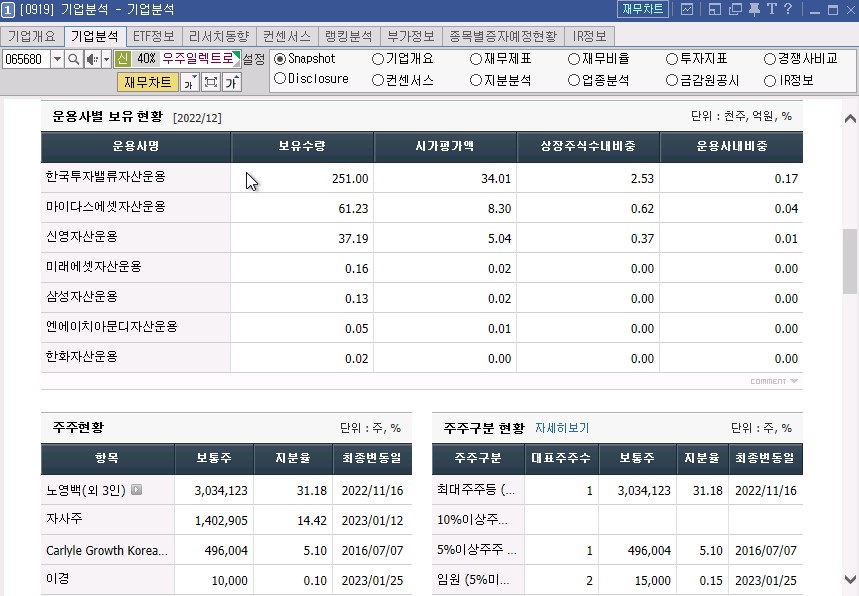Click the 엔에이치아문디자산운용 row name

click(x=112, y=327)
